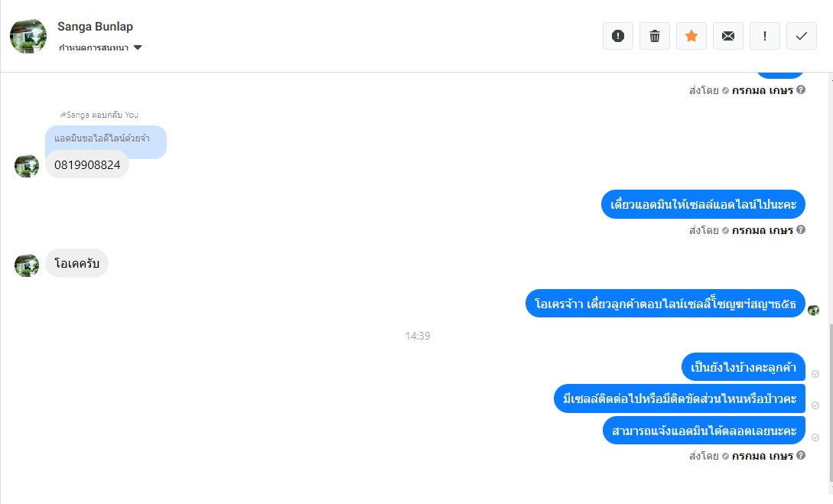The width and height of the screenshot is (833, 504).
Task: Click the กำหนดการสนทนา label
Action: click(93, 47)
